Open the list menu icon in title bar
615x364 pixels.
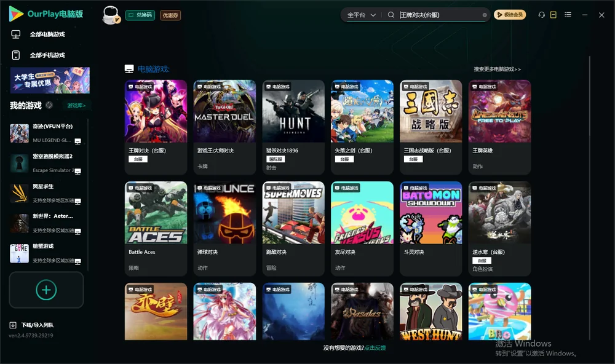pyautogui.click(x=568, y=15)
